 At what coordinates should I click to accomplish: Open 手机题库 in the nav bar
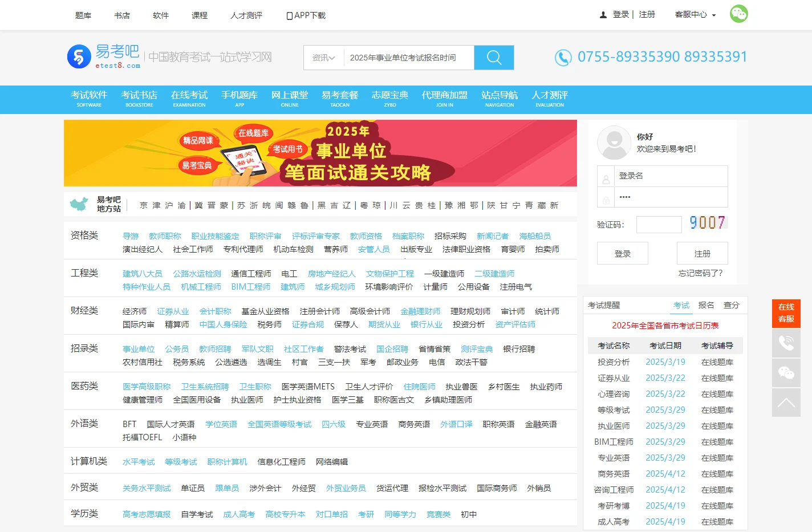[239, 99]
